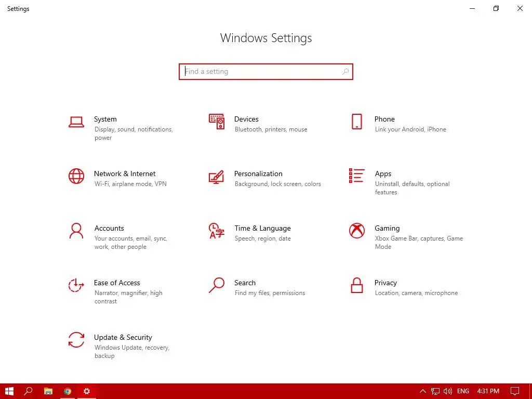
Task: Open the Network & Internet globe icon
Action: coord(76,176)
